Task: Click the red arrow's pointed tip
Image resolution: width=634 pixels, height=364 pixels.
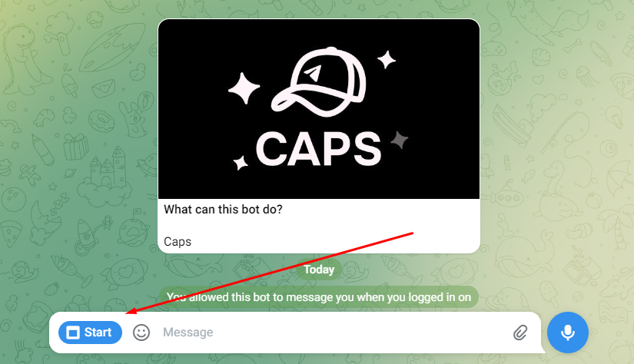Action: point(127,313)
